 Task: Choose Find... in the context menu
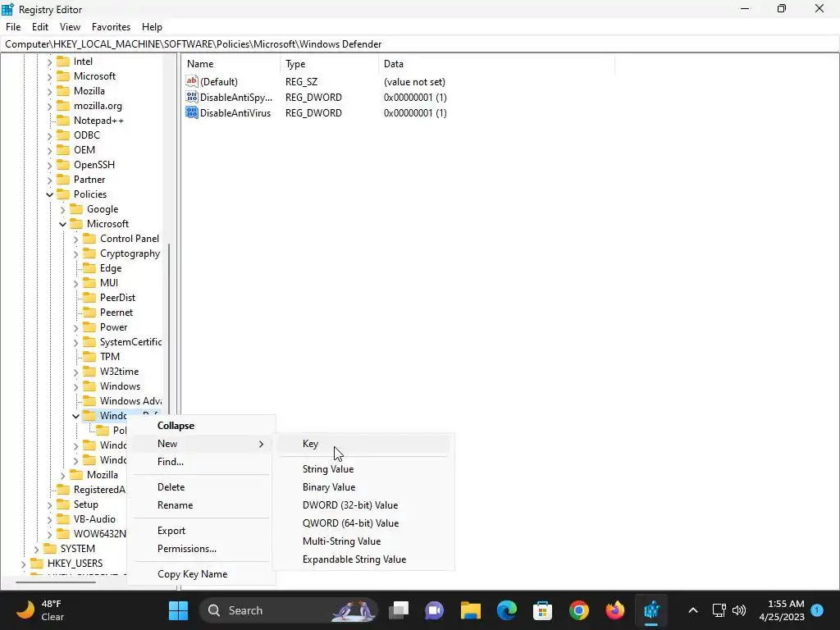pyautogui.click(x=171, y=462)
